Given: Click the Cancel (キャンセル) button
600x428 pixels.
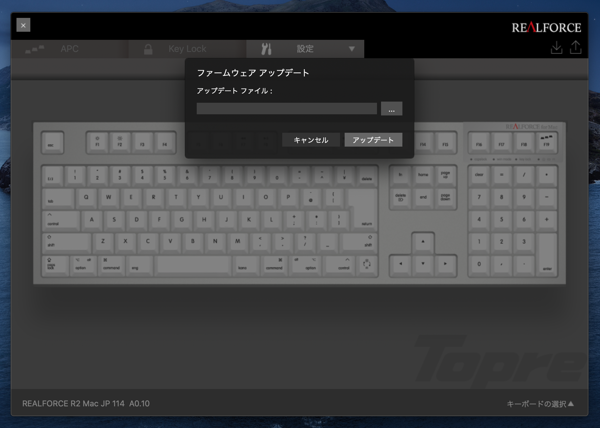Looking at the screenshot, I should pyautogui.click(x=311, y=140).
